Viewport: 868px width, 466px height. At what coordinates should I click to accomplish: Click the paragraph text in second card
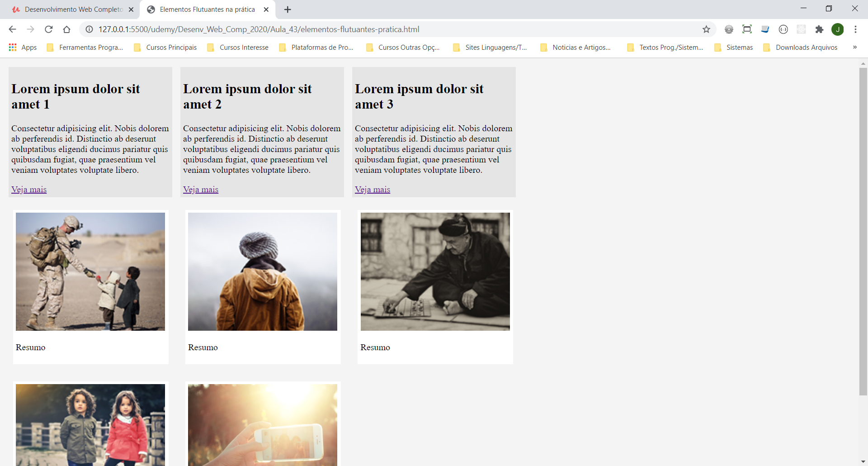click(x=262, y=149)
